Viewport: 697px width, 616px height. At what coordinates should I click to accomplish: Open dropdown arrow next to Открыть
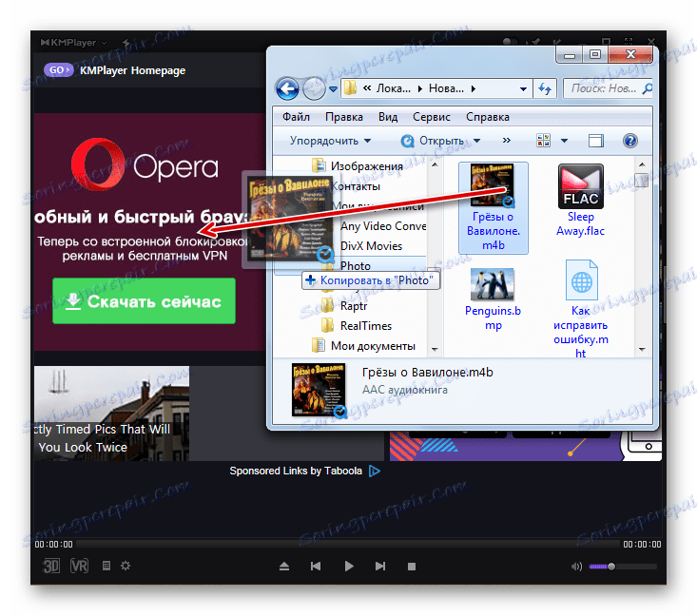(x=477, y=141)
